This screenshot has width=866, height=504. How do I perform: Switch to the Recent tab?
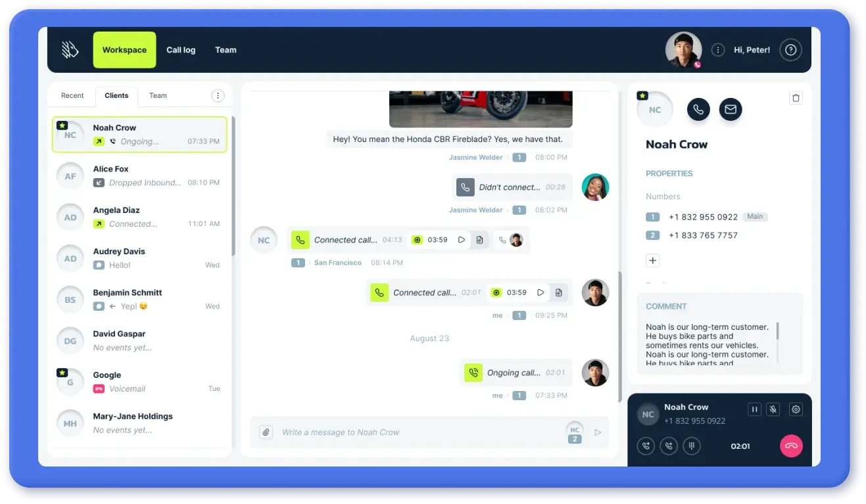[72, 96]
